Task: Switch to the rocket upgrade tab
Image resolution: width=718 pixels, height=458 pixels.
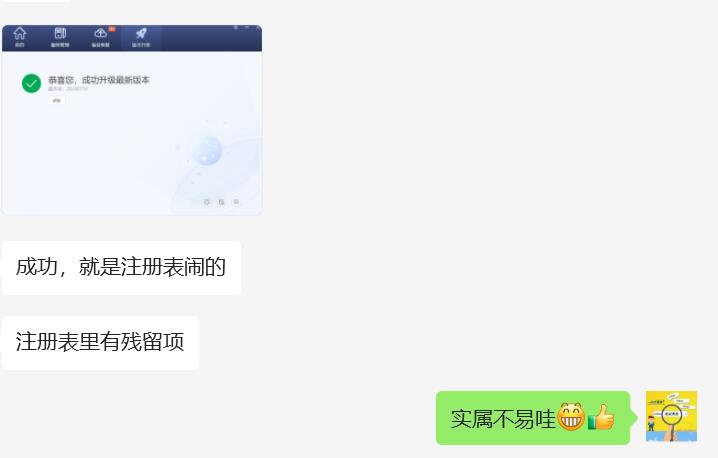Action: pos(141,37)
